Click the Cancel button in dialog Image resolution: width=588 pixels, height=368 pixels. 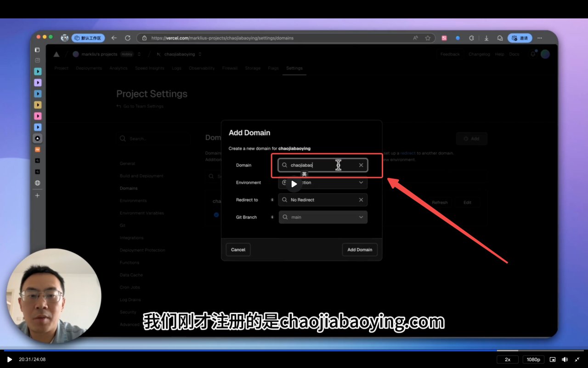238,250
